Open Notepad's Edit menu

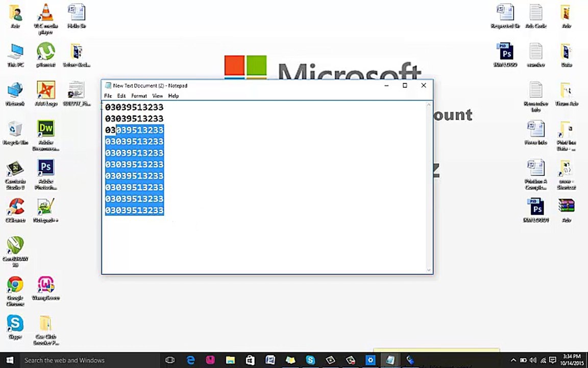[x=121, y=96]
